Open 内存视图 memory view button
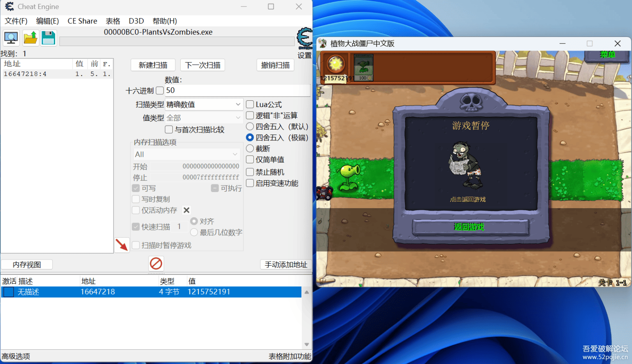This screenshot has width=632, height=364. [x=27, y=264]
